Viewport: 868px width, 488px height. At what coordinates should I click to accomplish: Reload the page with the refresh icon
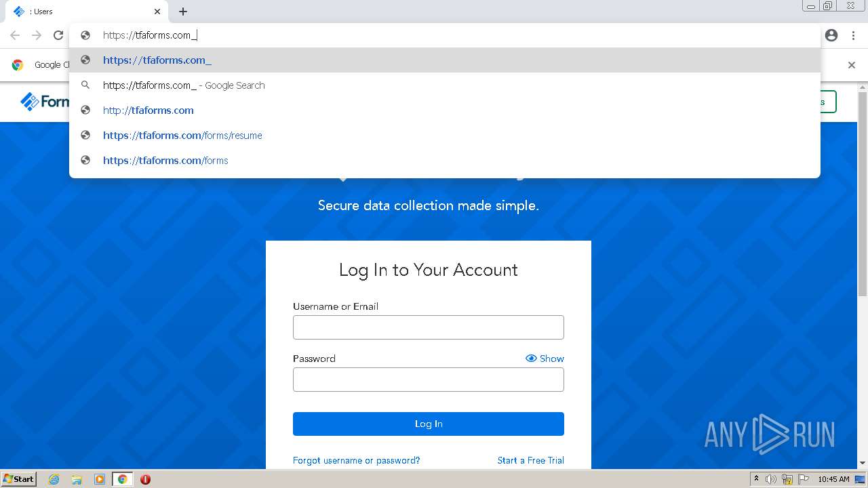pos(58,35)
